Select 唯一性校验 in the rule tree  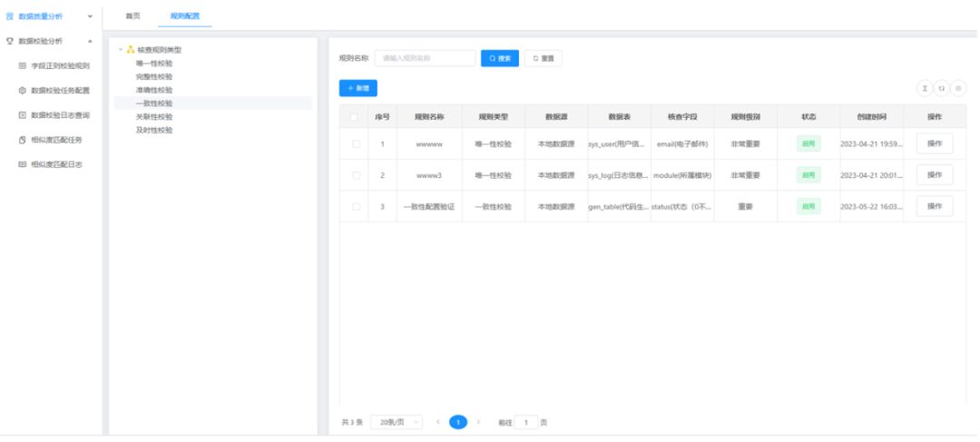click(153, 64)
